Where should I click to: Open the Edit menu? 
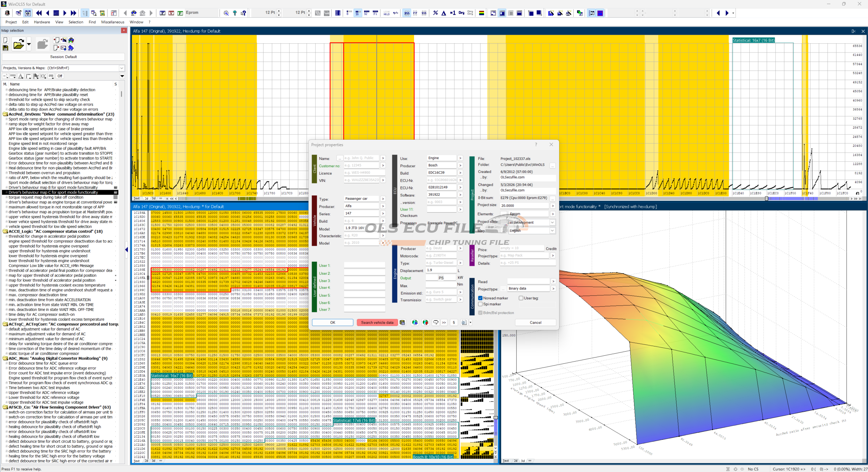[25, 22]
